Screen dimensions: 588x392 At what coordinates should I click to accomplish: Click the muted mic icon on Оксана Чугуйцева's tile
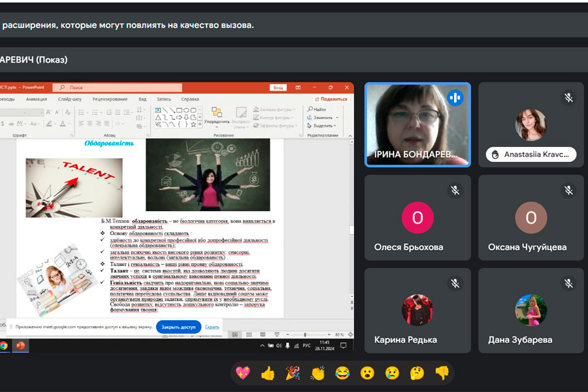click(x=568, y=191)
